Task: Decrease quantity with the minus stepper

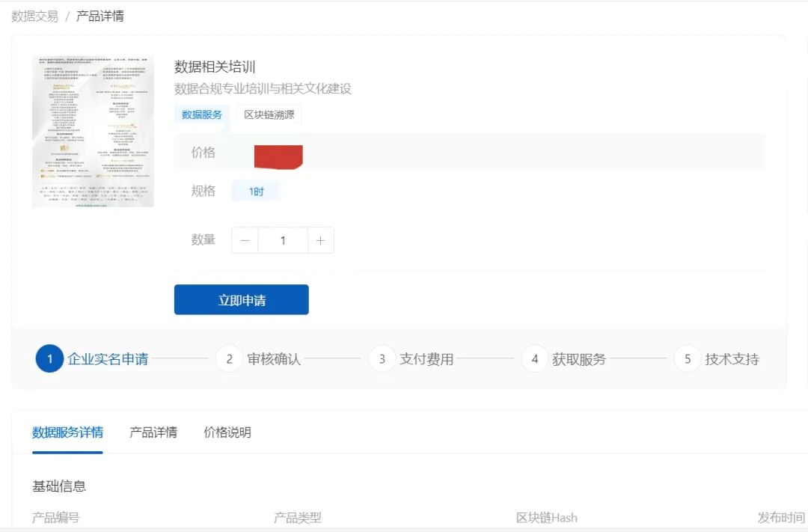Action: [245, 239]
